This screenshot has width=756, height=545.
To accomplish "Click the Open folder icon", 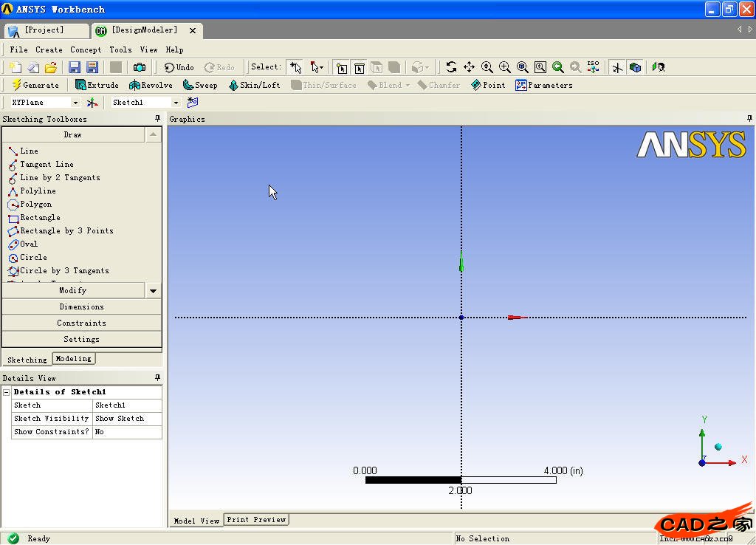I will click(x=51, y=67).
